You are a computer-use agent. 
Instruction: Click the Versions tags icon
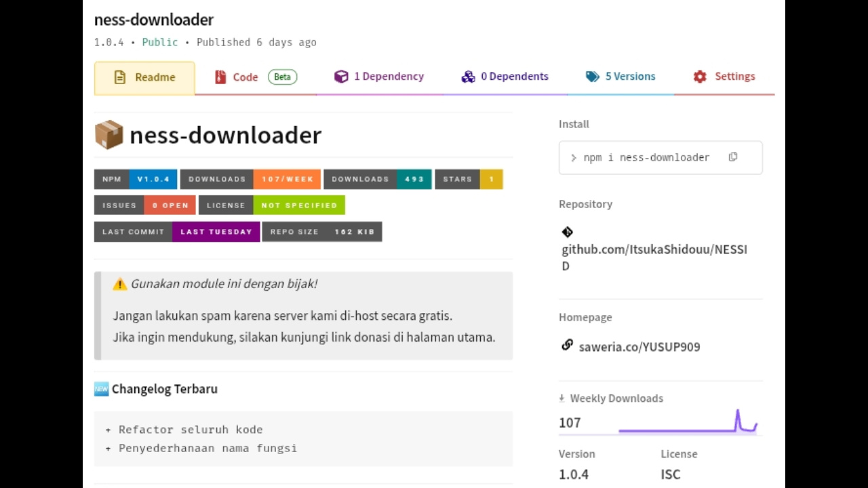point(593,77)
